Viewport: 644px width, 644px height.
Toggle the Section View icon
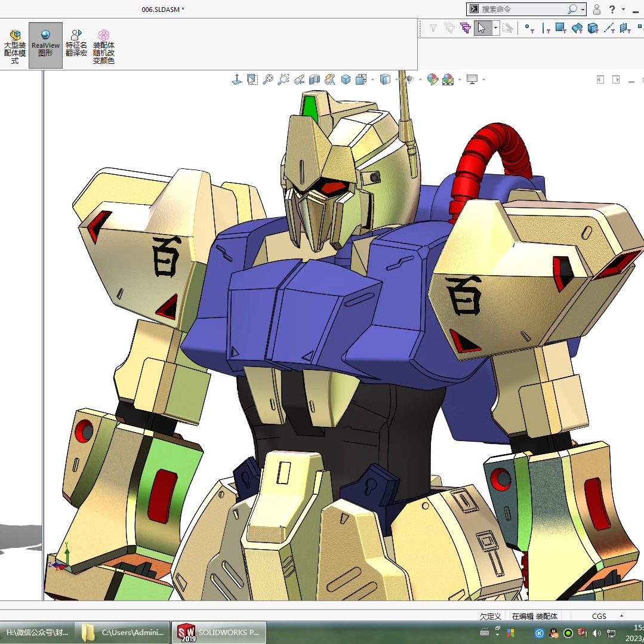click(315, 79)
